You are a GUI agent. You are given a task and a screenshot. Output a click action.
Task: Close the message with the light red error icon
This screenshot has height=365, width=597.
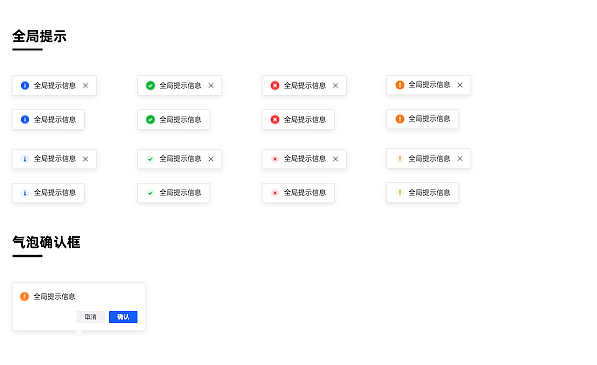pyautogui.click(x=335, y=159)
